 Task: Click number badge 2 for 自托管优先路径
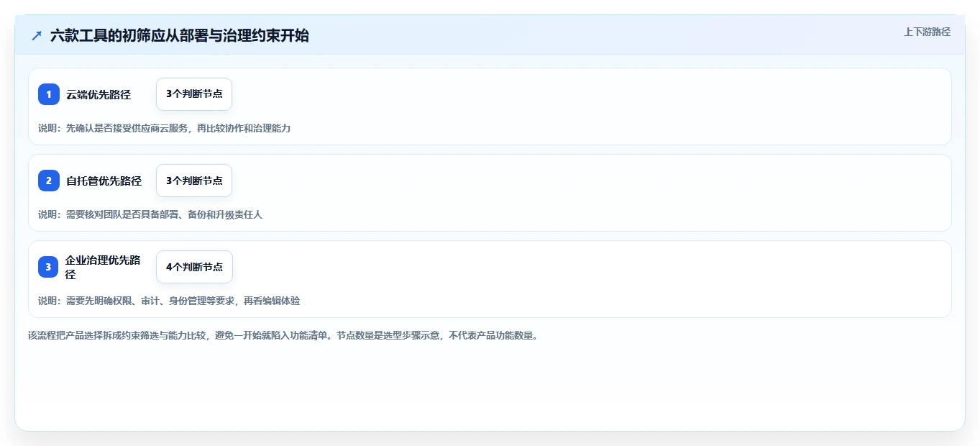[49, 181]
